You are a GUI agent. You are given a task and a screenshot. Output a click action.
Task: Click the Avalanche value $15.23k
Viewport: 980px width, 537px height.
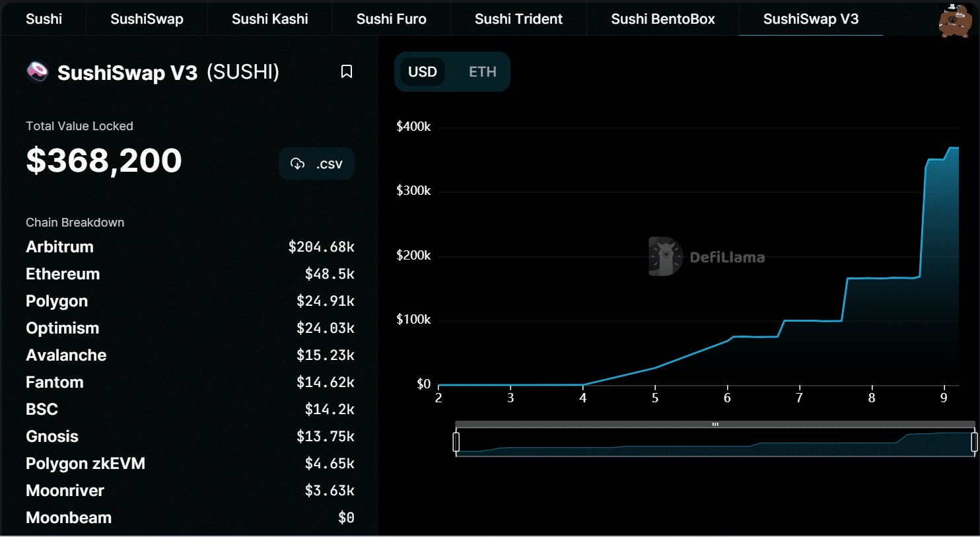[326, 355]
